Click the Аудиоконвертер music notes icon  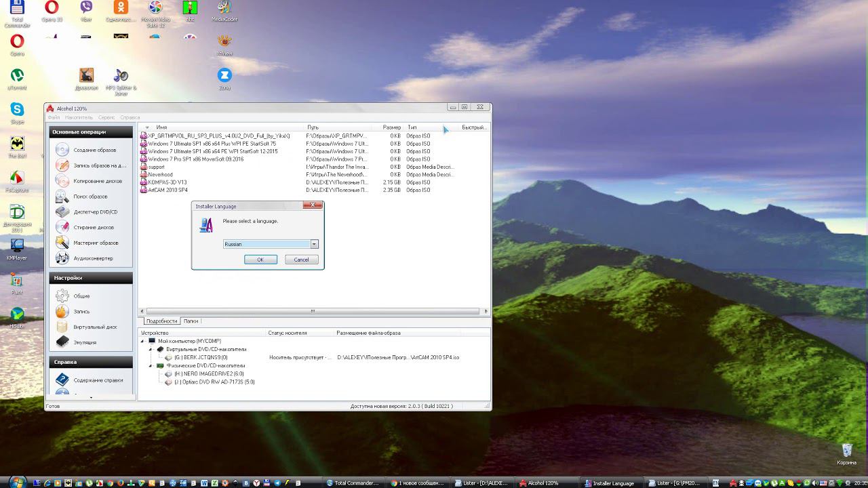click(x=62, y=258)
